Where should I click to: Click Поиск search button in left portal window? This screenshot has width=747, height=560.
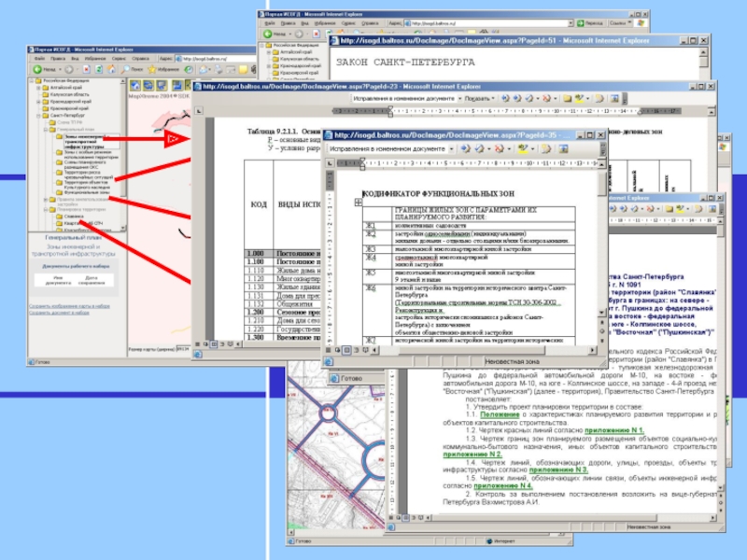coord(132,69)
